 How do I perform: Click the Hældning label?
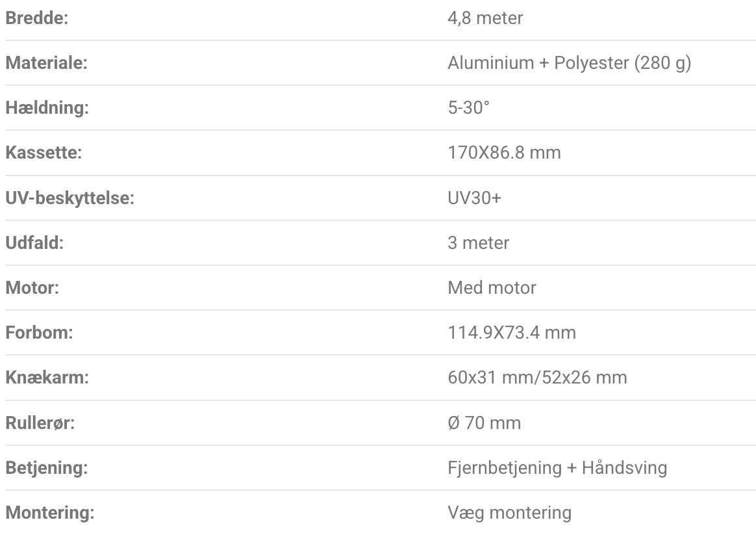coord(47,108)
